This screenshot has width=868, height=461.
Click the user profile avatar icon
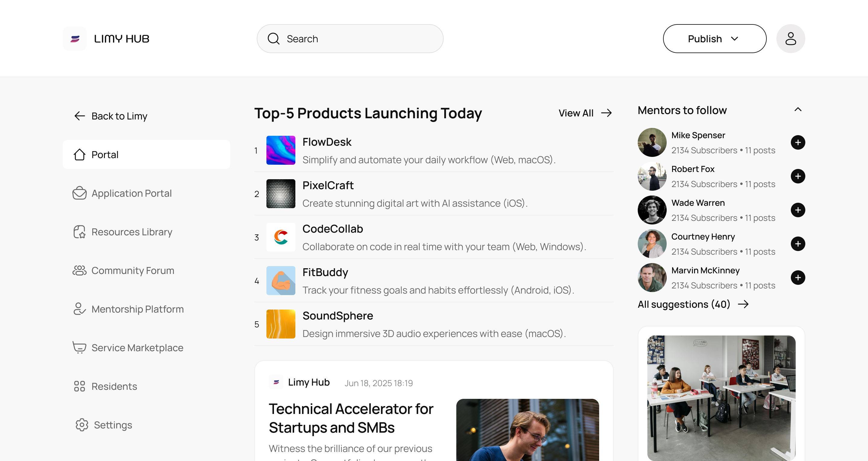tap(790, 38)
